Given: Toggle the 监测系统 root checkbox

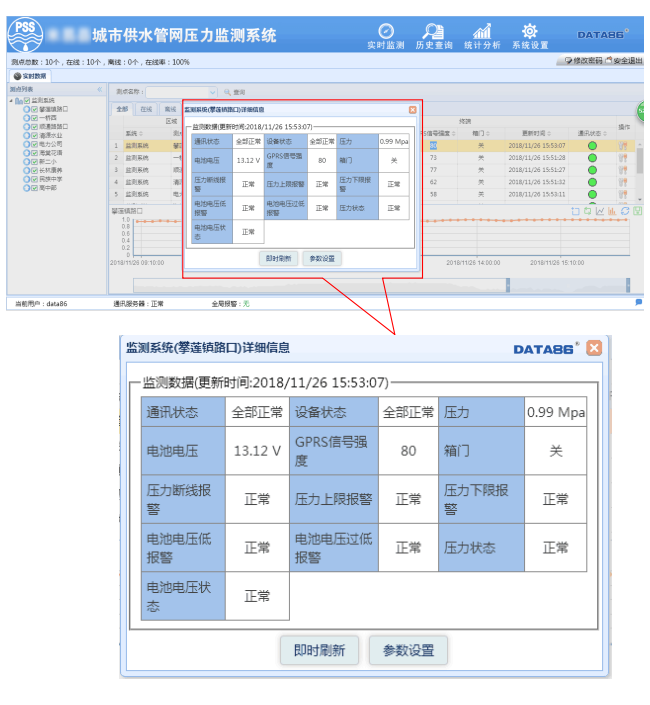Looking at the screenshot, I should [x=27, y=100].
